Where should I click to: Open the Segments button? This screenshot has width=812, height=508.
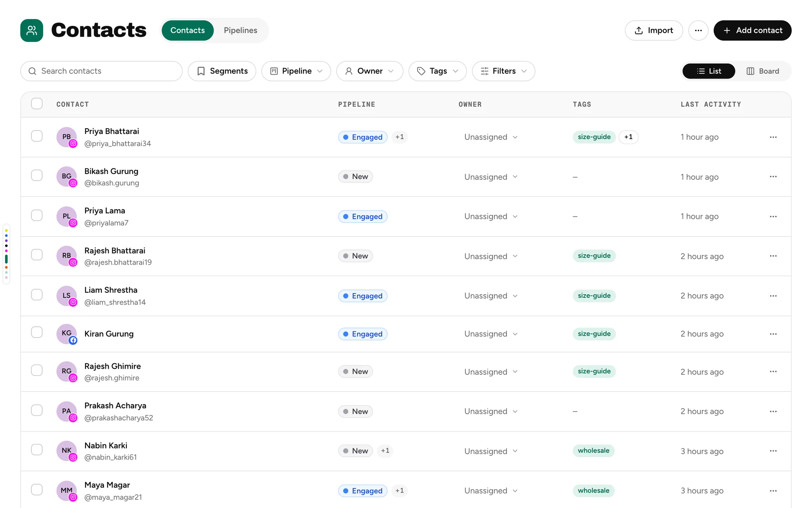click(222, 71)
